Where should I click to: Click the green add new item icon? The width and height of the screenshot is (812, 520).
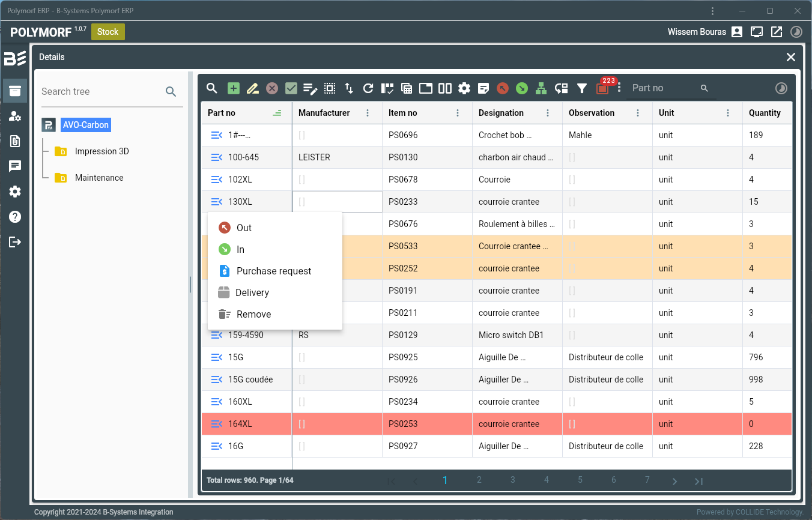[234, 88]
